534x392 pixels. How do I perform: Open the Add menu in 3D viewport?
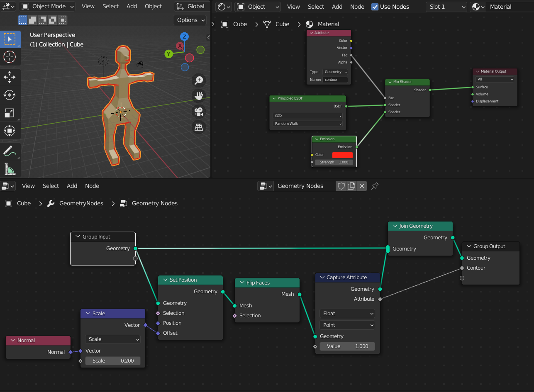coord(132,7)
